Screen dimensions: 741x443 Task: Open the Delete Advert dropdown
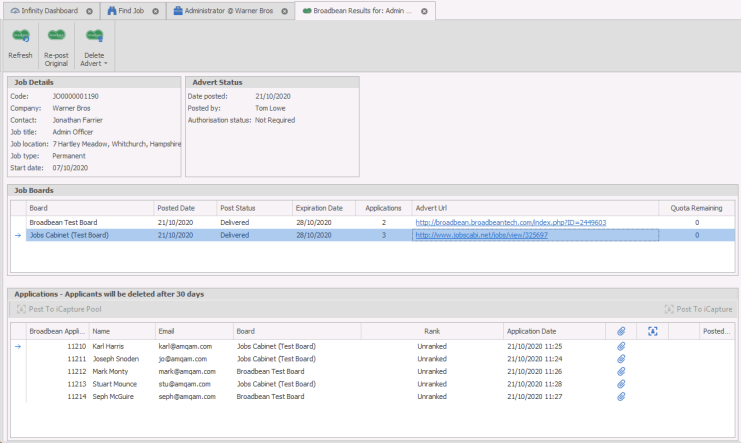click(x=94, y=45)
